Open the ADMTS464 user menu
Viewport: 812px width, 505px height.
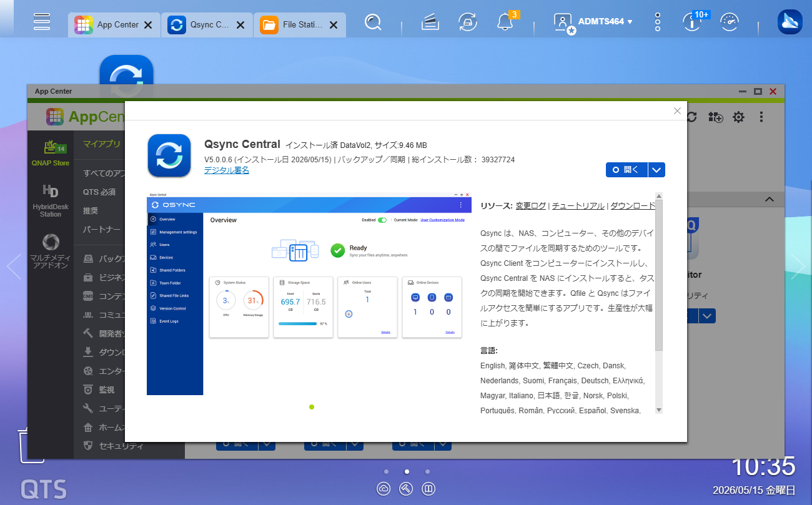[x=593, y=22]
